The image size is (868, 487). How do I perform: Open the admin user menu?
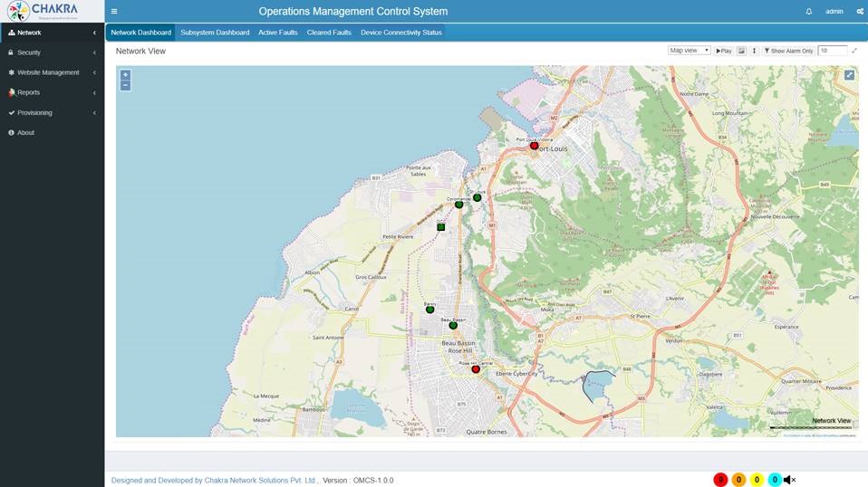click(x=834, y=11)
